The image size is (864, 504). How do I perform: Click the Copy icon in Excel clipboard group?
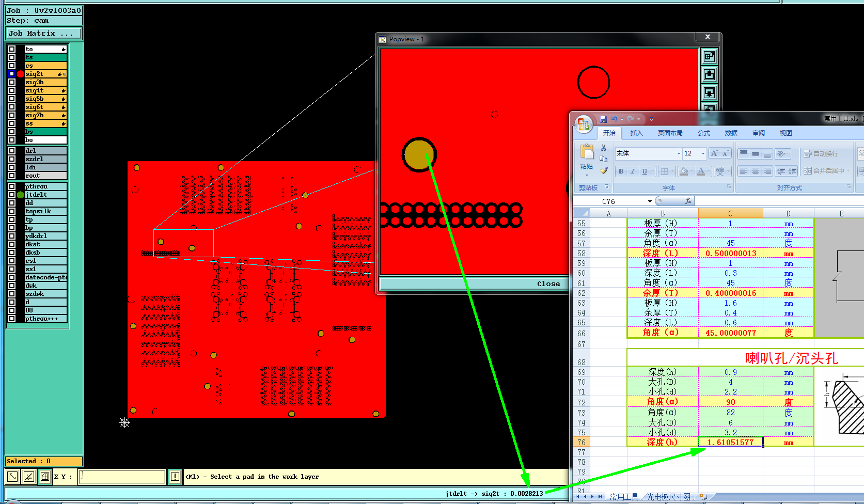(x=603, y=159)
